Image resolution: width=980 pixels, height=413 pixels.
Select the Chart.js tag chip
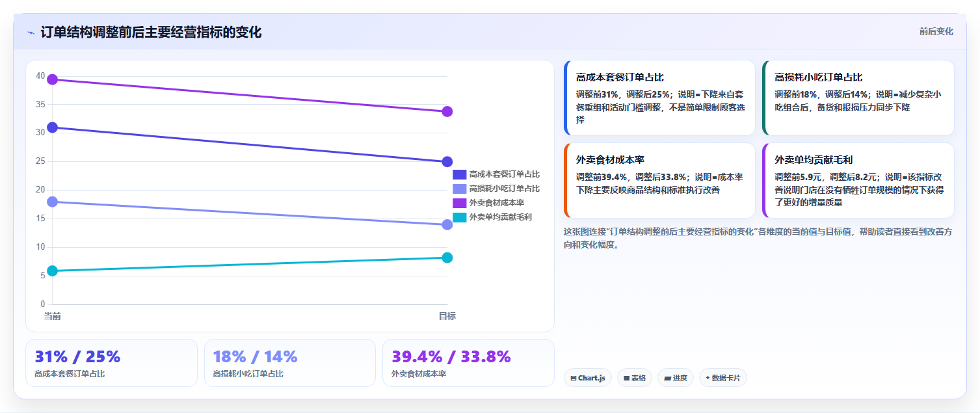(x=588, y=378)
